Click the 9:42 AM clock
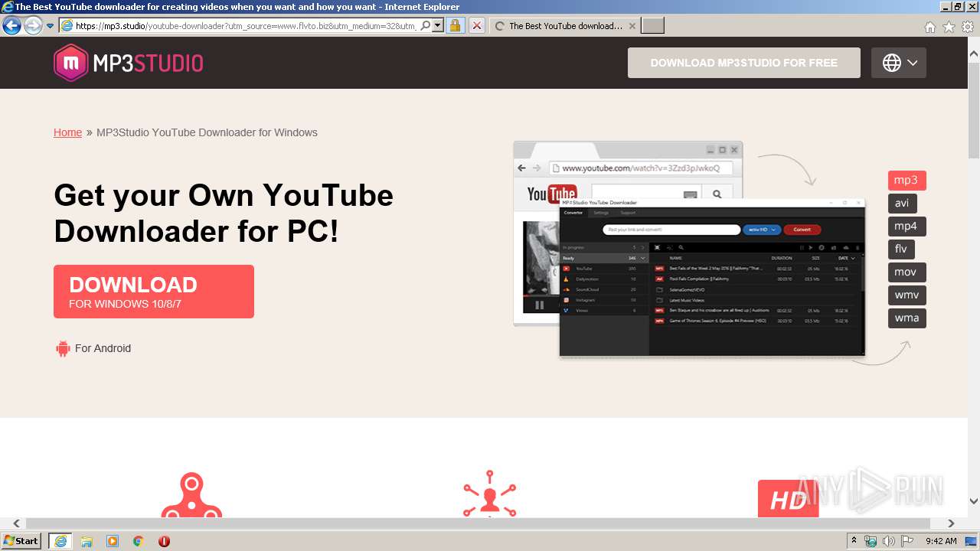980x551 pixels. coord(941,541)
